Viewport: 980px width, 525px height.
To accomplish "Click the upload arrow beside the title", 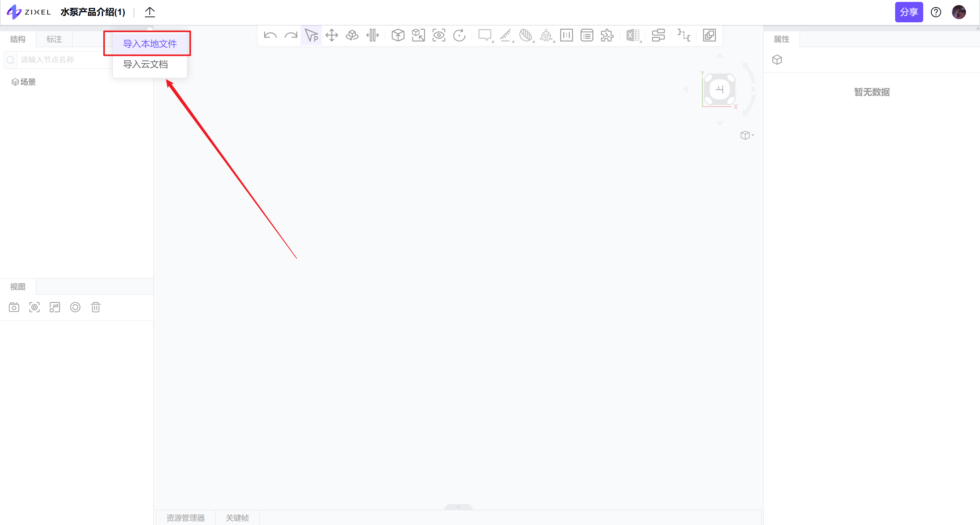I will [150, 12].
